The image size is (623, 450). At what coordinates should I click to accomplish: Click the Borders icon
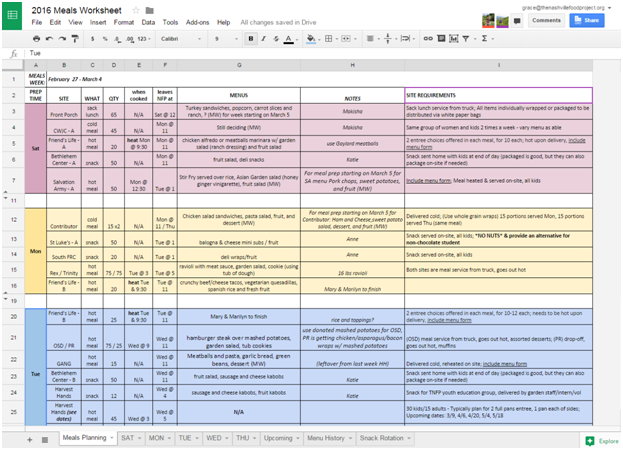pos(329,39)
